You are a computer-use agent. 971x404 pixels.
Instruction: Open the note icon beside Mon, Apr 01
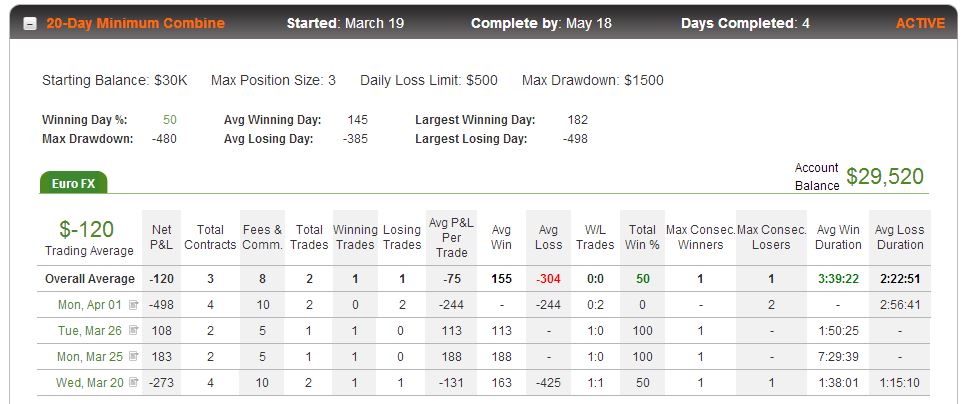click(x=133, y=305)
